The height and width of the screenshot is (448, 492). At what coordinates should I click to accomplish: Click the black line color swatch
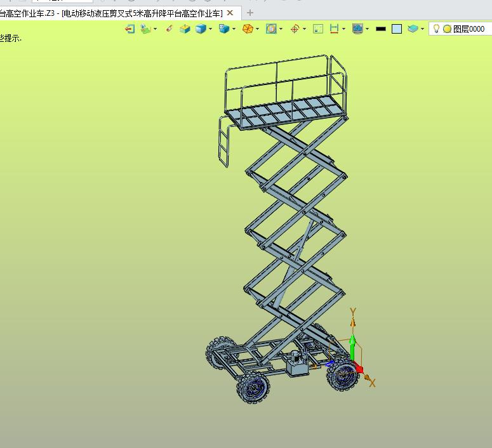click(x=381, y=29)
